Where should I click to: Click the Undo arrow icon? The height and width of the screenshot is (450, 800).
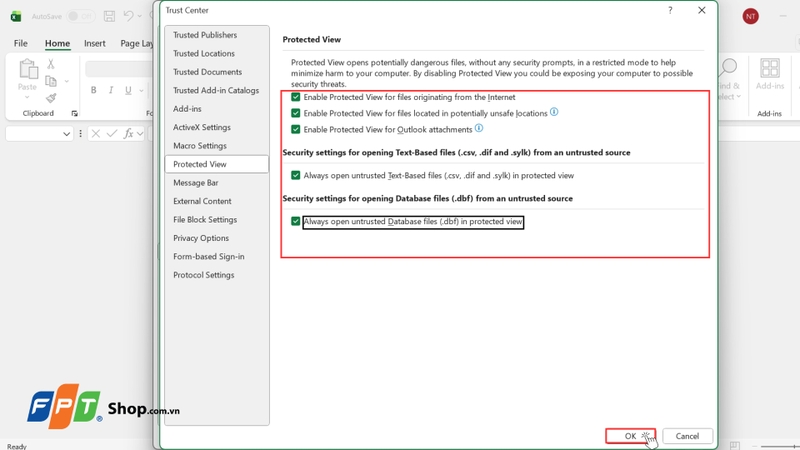pos(128,16)
